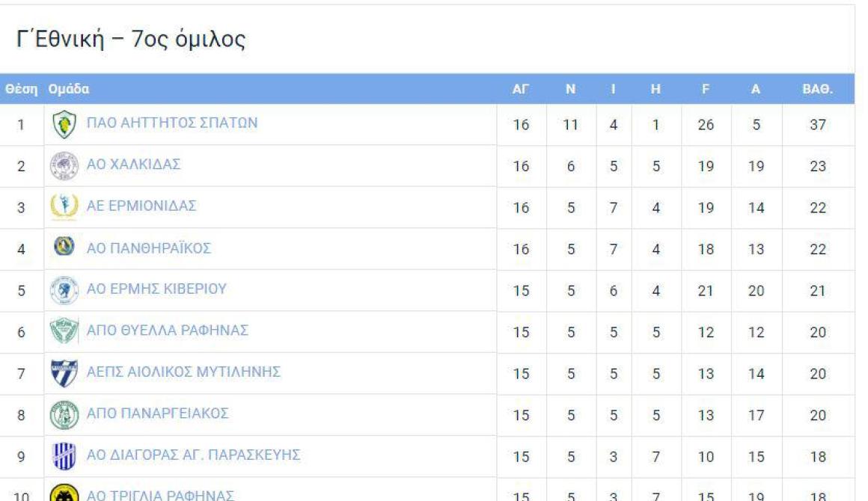Open the ΑΟ ΠΑΝΘΗΡΑΪΚΟΣ team page
This screenshot has height=501, width=868.
(x=149, y=248)
